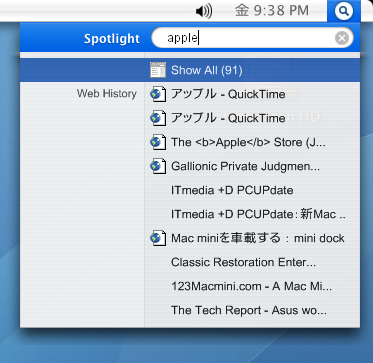Click into the Spotlight search field

pyautogui.click(x=252, y=38)
